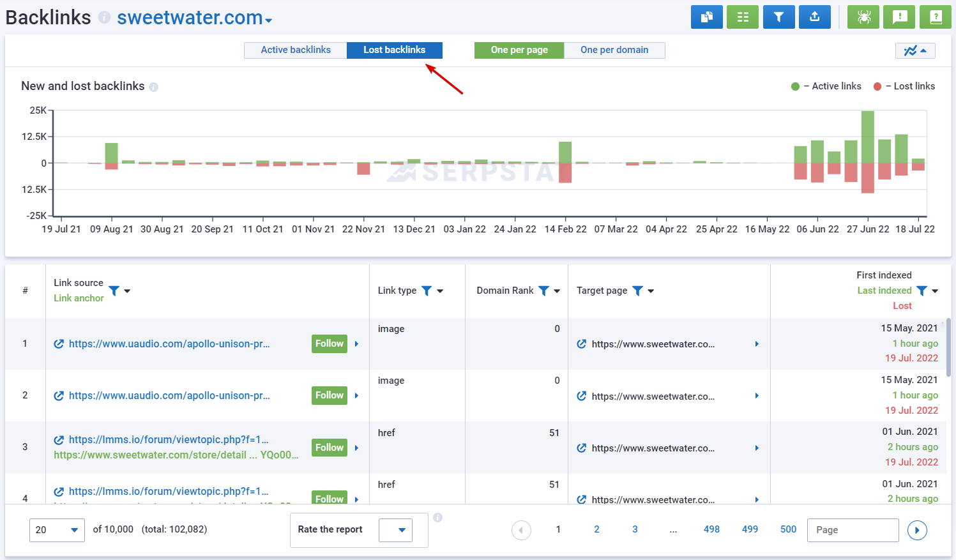Open the green help book icon
The height and width of the screenshot is (560, 956).
(x=936, y=17)
